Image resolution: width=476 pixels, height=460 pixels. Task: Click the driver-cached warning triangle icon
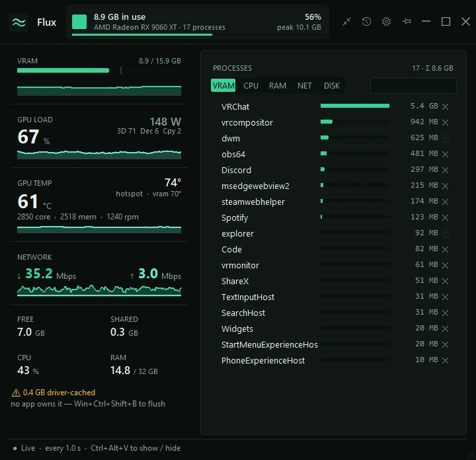pos(16,393)
